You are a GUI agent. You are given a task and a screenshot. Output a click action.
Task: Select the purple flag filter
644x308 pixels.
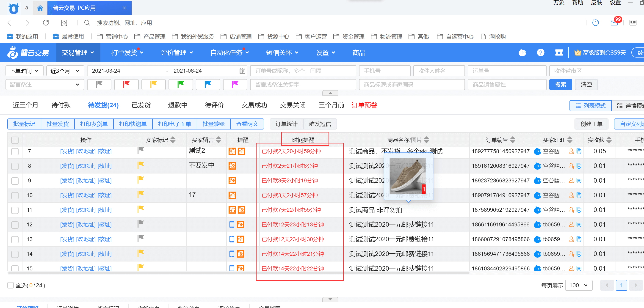235,84
